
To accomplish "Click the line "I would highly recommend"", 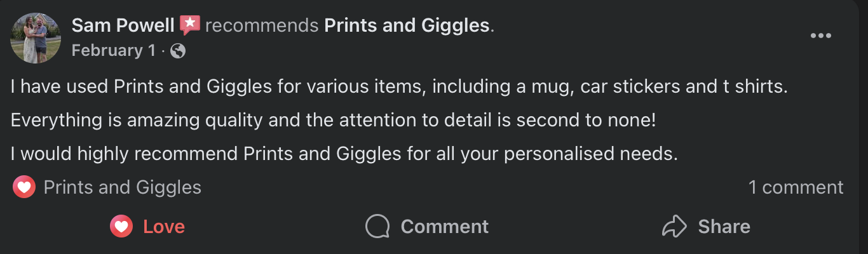I will 344,154.
